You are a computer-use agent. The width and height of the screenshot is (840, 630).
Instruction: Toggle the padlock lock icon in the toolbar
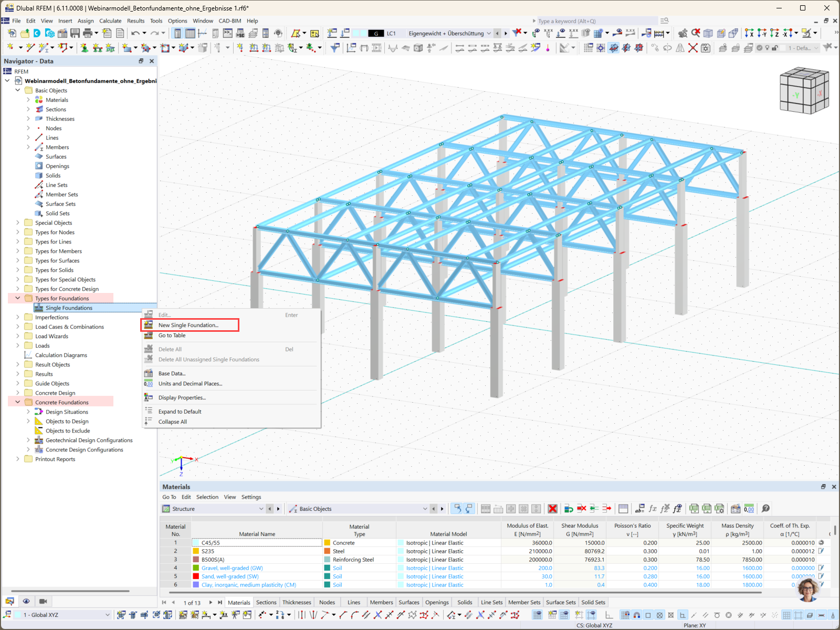pyautogui.click(x=774, y=47)
